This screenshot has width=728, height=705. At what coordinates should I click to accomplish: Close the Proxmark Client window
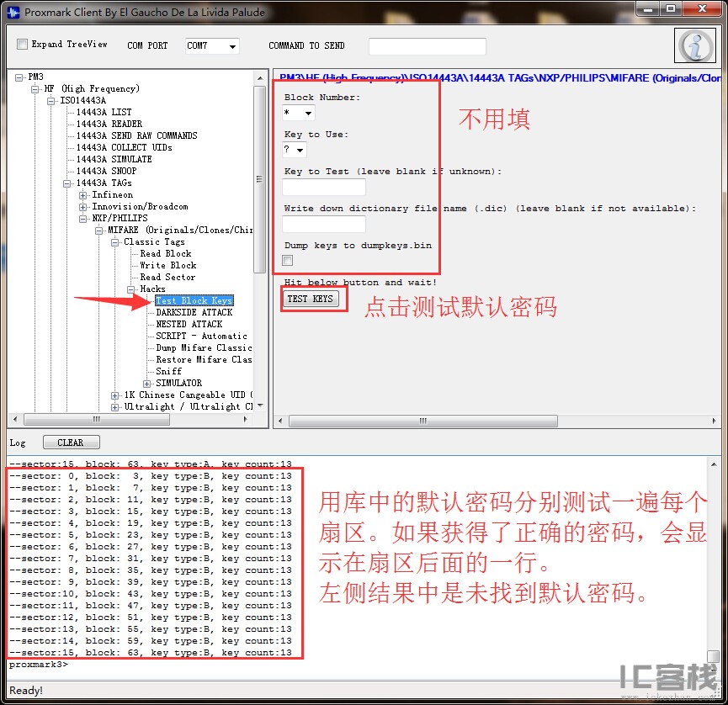click(702, 8)
